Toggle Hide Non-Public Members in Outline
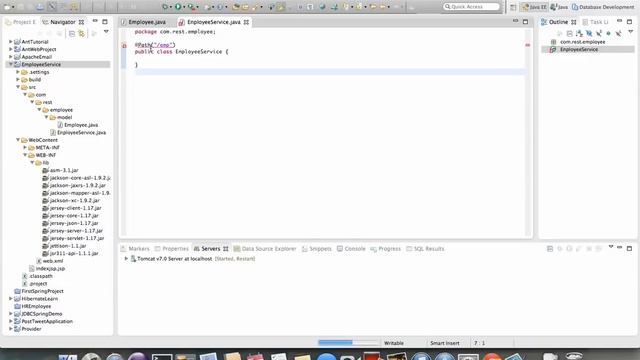 609,33
